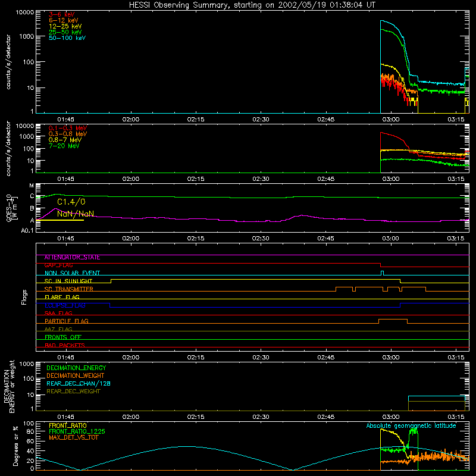Select the PARTICLE_FLAG label
The height and width of the screenshot is (476, 476).
coord(67,321)
